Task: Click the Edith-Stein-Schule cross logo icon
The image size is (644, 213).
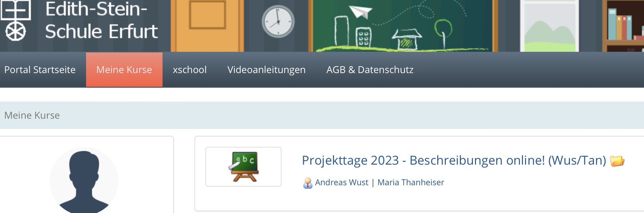Action: 15,20
